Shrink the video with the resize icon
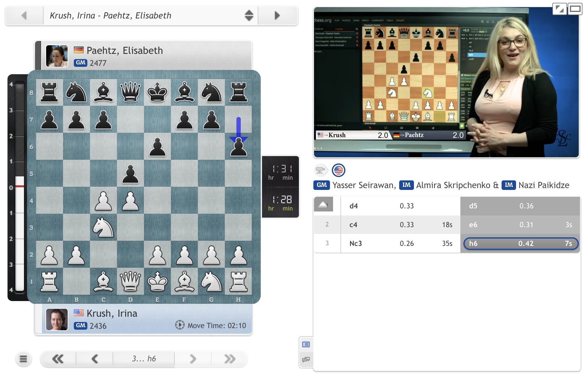The height and width of the screenshot is (378, 588). 559,9
